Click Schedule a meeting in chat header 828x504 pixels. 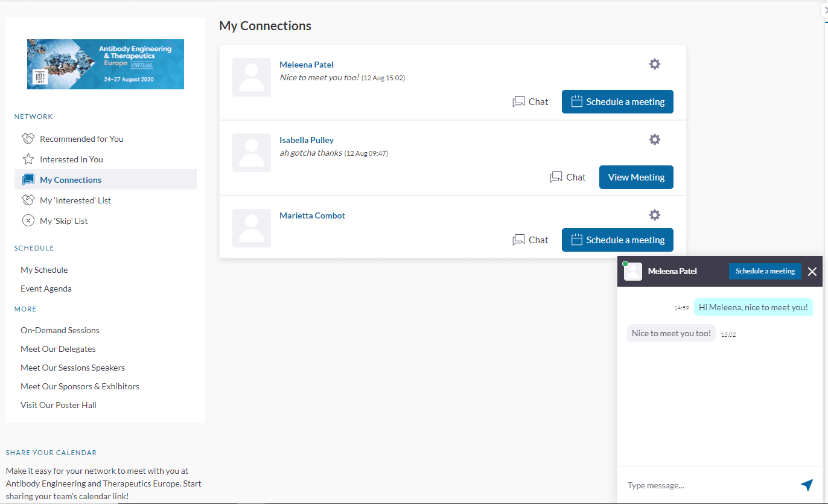[765, 272]
